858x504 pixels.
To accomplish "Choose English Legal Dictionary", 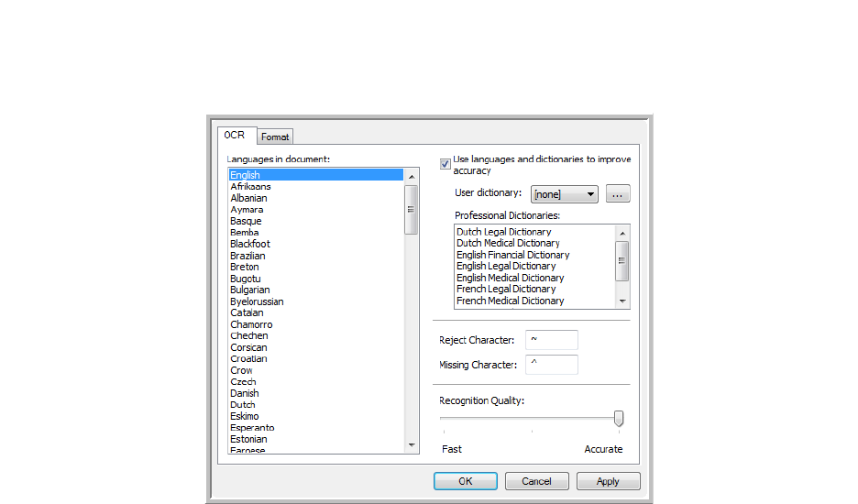I will 535,267.
